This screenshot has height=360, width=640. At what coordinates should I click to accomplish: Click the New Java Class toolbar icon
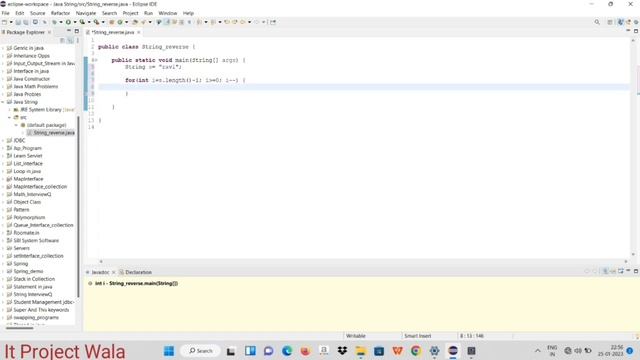tap(120, 22)
